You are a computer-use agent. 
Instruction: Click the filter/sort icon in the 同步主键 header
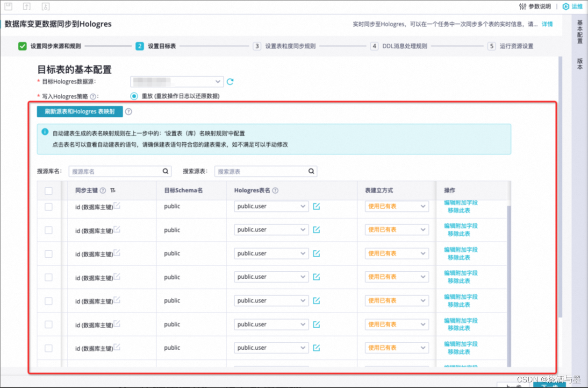113,190
